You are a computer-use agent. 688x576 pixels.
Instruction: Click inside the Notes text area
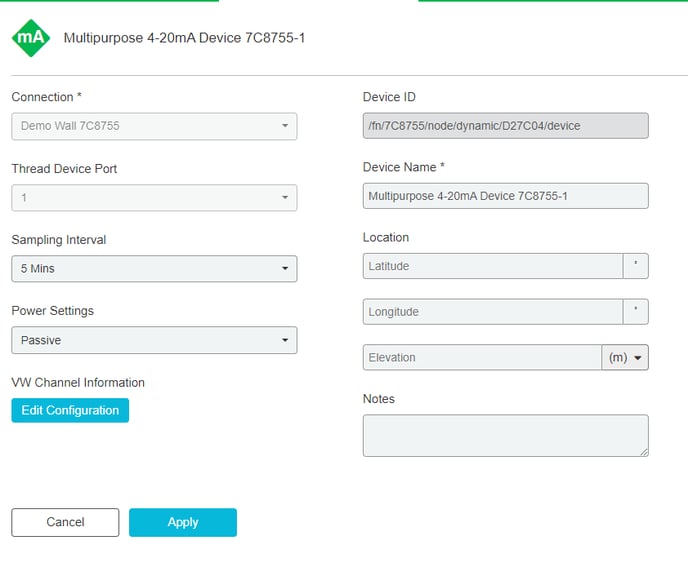[505, 436]
